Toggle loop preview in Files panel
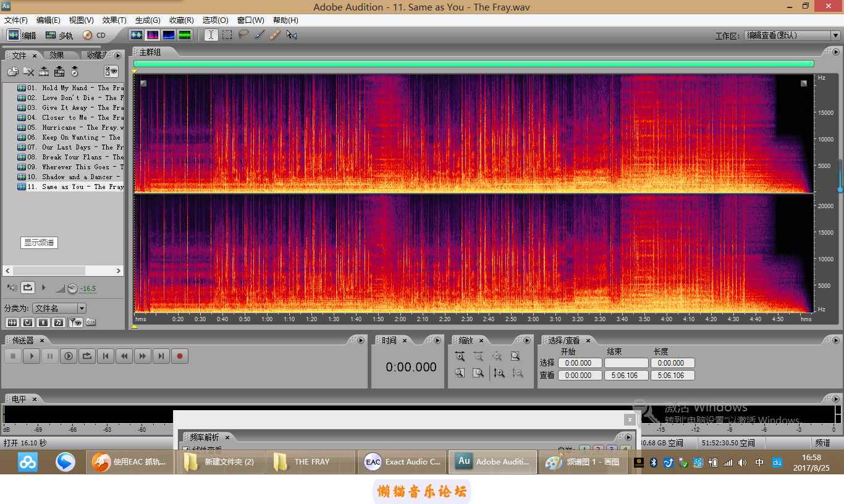The width and height of the screenshot is (844, 504). [x=28, y=288]
